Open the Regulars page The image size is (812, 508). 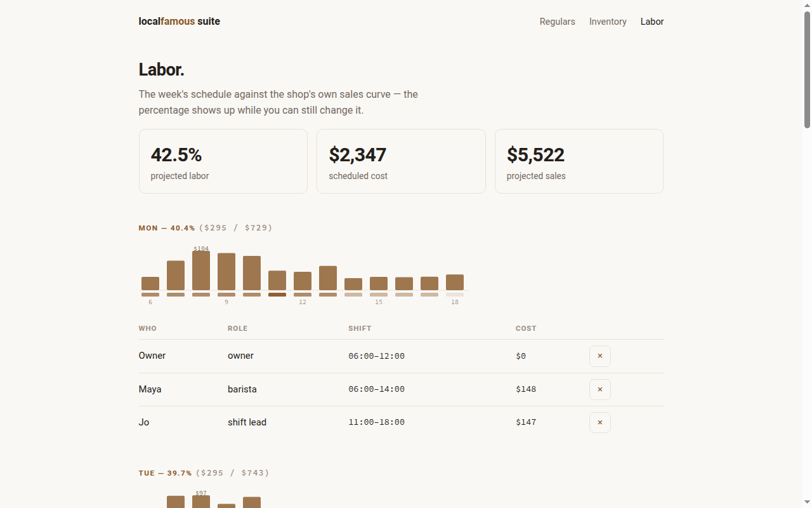point(557,22)
